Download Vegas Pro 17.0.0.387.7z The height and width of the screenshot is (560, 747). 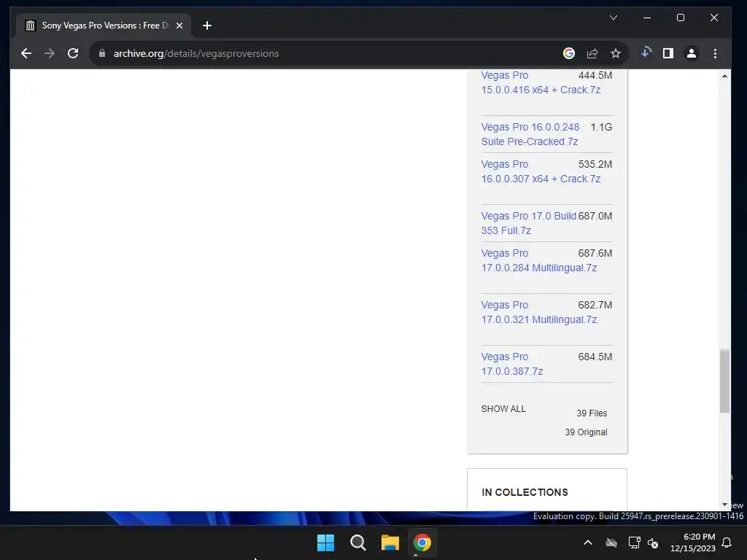[512, 365]
